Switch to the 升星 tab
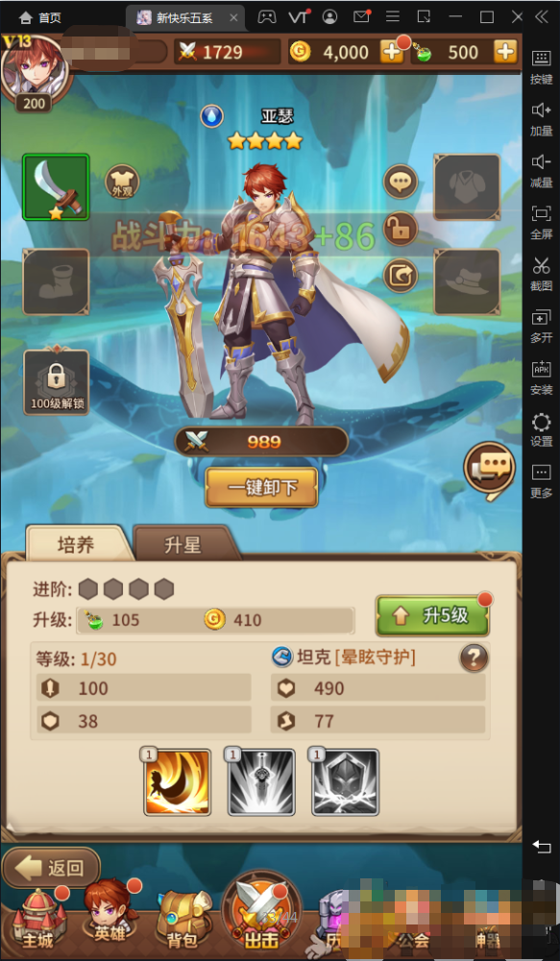The width and height of the screenshot is (560, 961). pyautogui.click(x=183, y=545)
